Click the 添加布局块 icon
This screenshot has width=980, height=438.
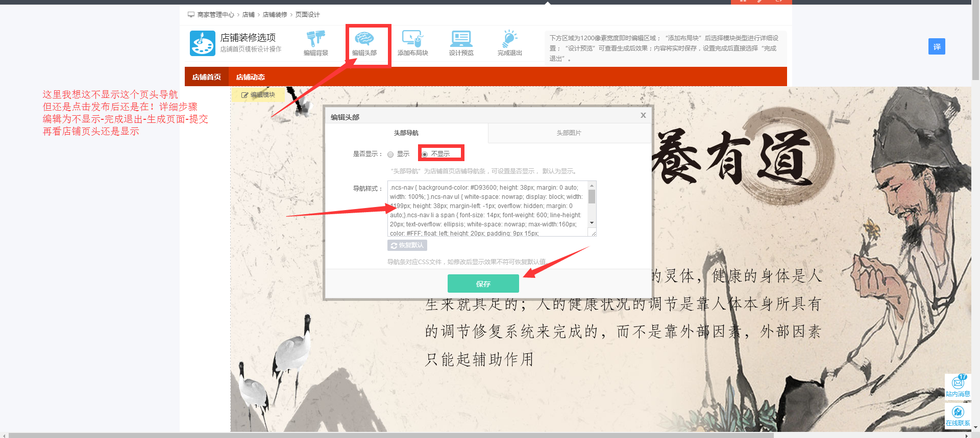click(x=412, y=39)
